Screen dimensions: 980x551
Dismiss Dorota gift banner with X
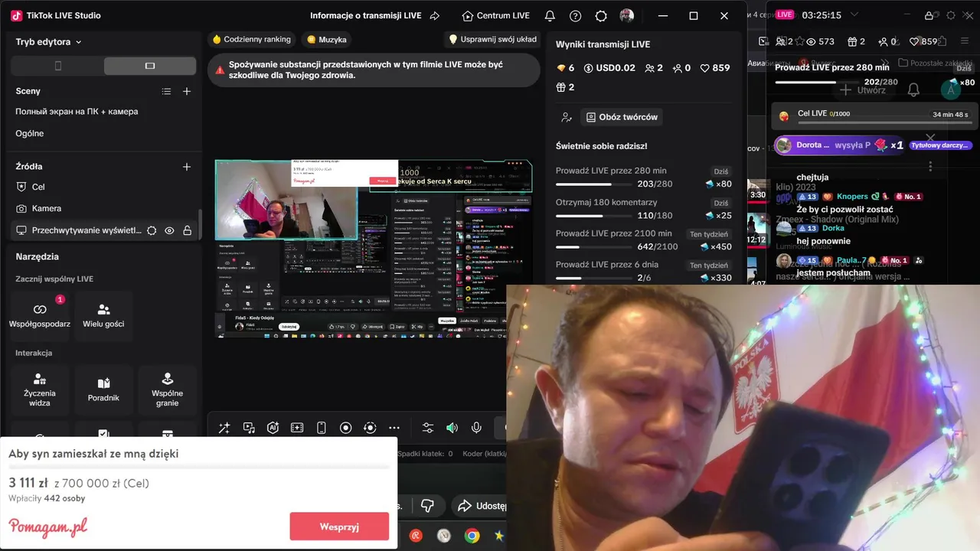point(930,138)
